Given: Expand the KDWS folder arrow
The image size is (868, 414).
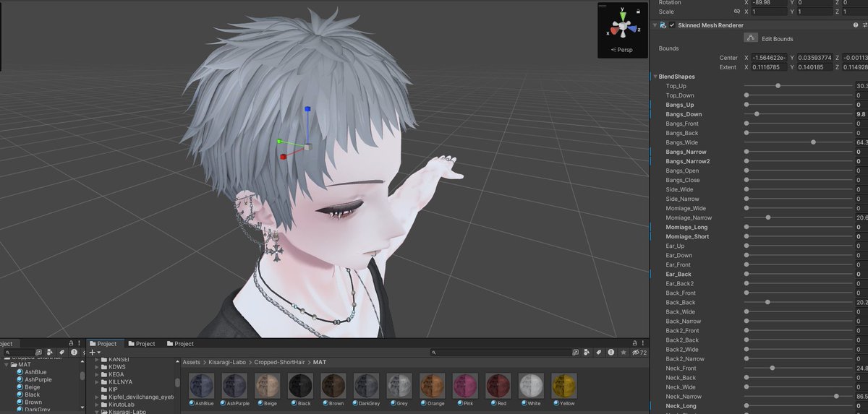Looking at the screenshot, I should click(x=96, y=366).
